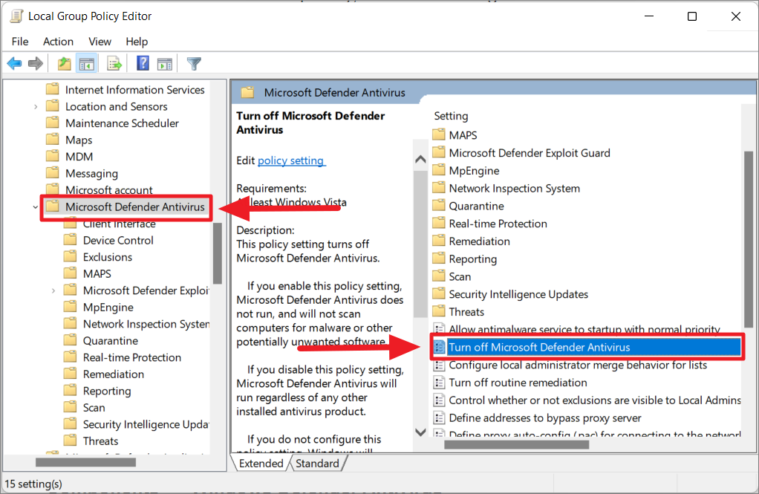Click the Up one level folder icon
The width and height of the screenshot is (759, 494).
click(64, 63)
